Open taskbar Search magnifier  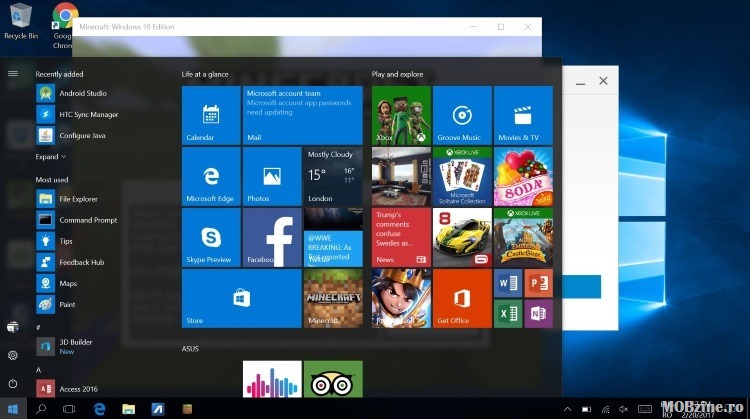point(41,409)
